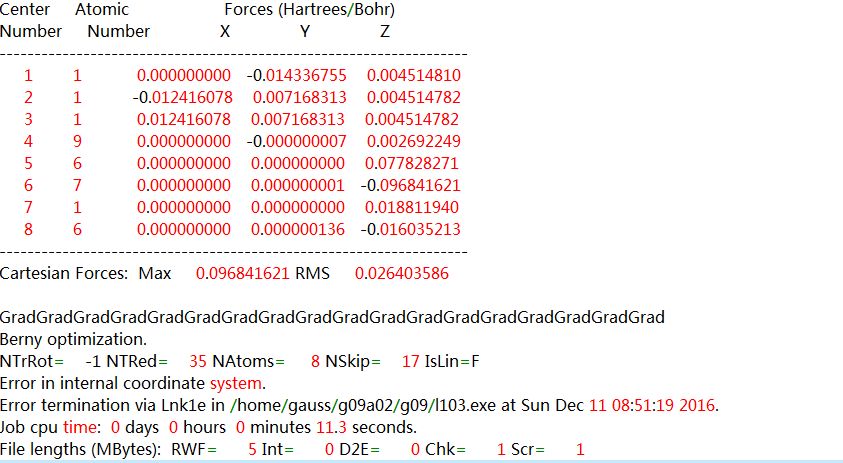
Task: Click the 'NTrRot=' text
Action: [32, 362]
